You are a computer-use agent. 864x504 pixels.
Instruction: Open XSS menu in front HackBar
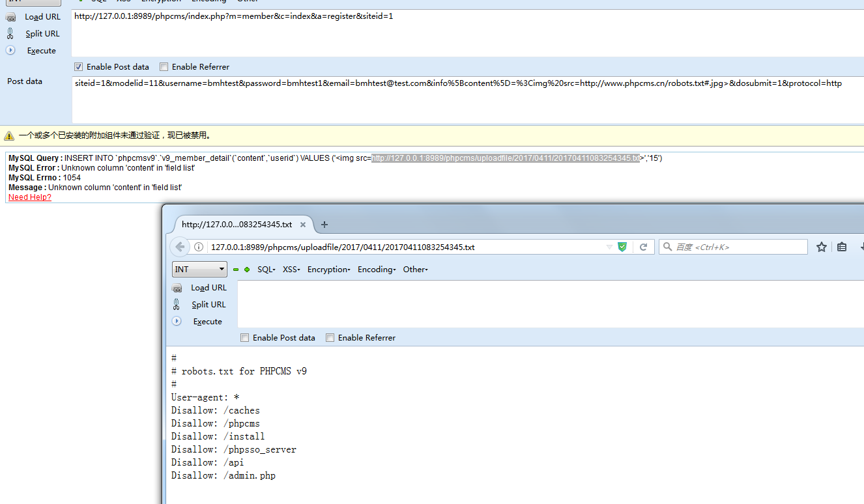[291, 270]
